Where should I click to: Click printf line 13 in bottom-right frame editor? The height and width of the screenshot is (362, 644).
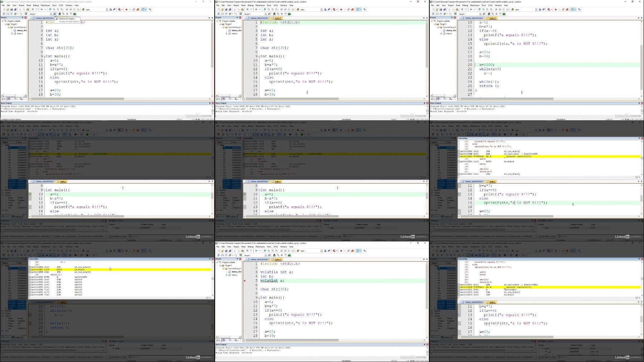(510, 315)
